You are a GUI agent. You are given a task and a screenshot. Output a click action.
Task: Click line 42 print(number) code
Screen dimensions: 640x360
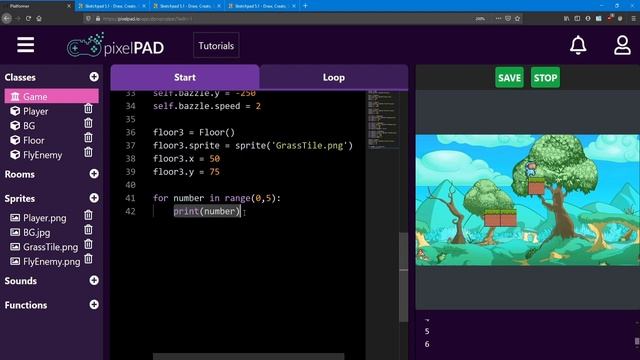pos(207,211)
